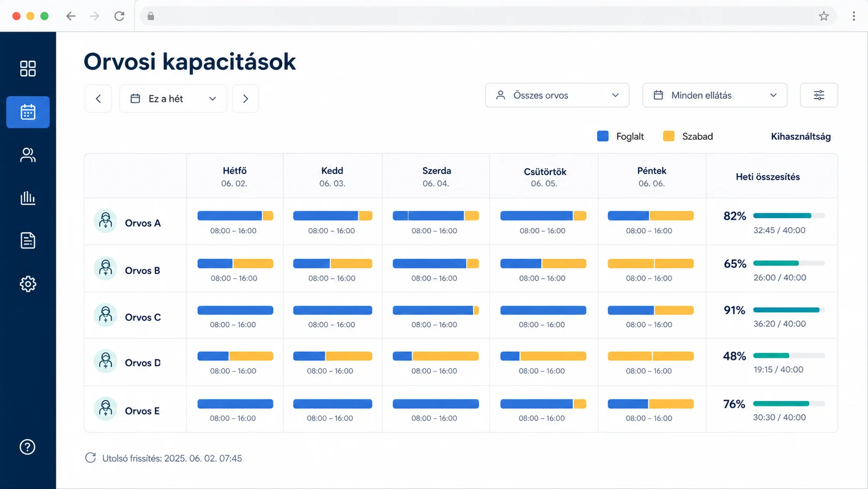Click Orvos B Friday capacity bar

point(650,263)
